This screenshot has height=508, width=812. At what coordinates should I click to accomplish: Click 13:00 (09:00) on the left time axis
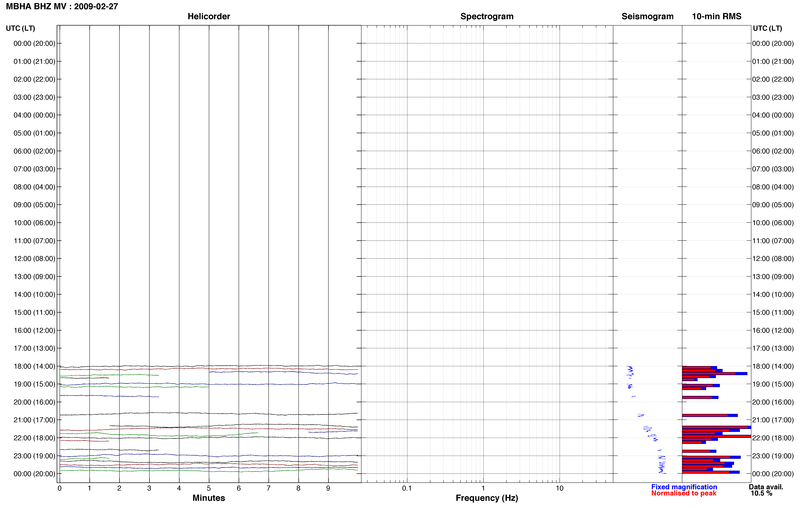[x=34, y=277]
